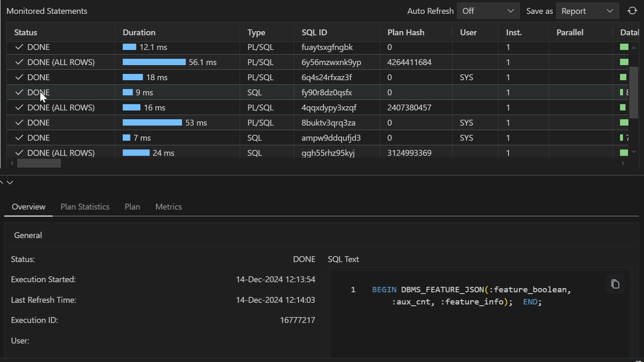The width and height of the screenshot is (644, 362).
Task: Open the Plan tab
Action: (x=132, y=207)
